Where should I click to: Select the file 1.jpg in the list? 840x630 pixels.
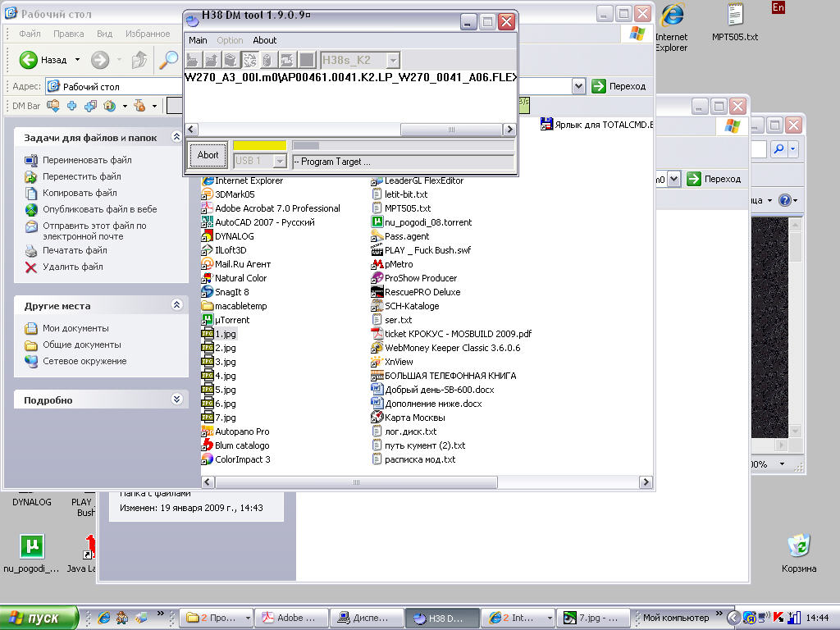[x=226, y=334]
